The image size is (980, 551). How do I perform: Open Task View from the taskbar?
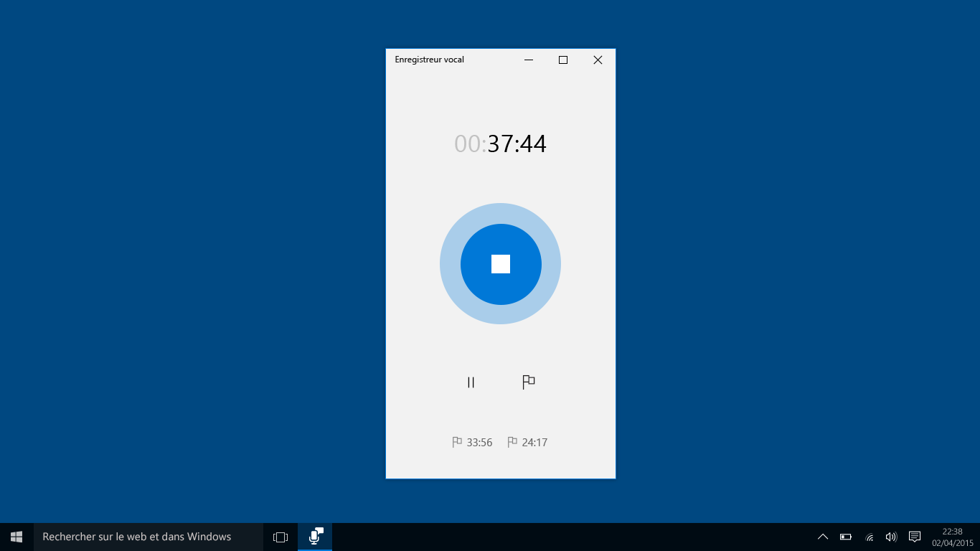(279, 536)
